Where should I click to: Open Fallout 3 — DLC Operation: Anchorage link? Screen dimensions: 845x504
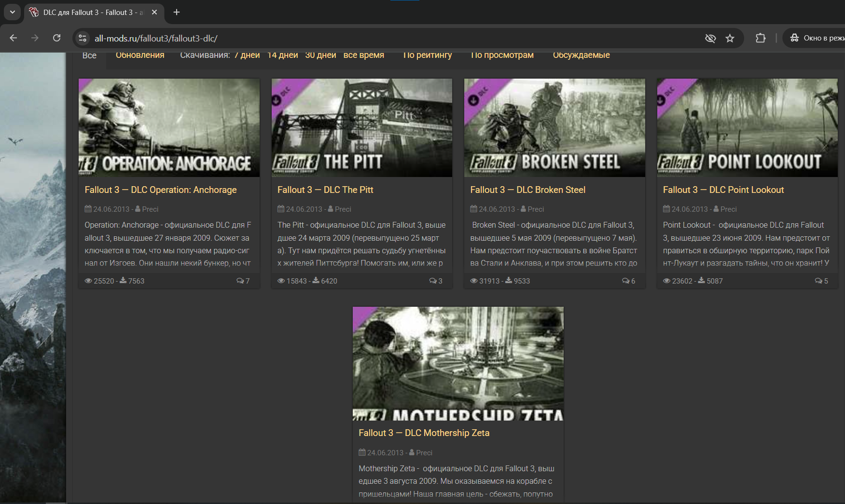(x=161, y=190)
